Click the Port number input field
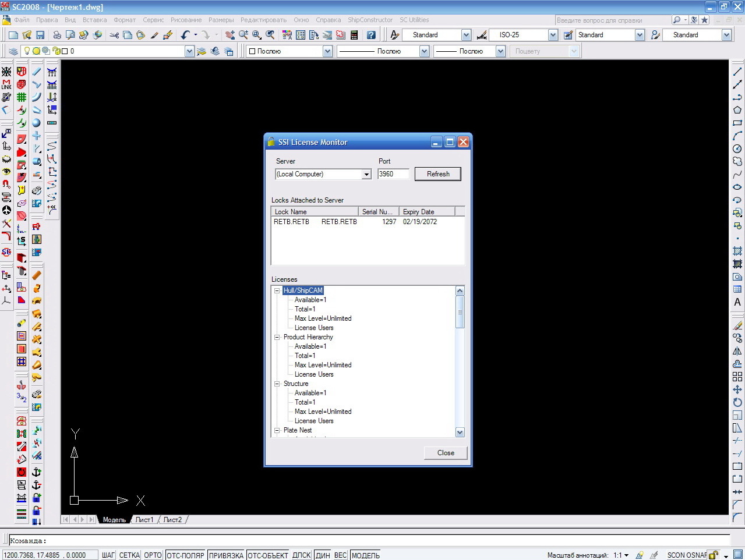745x560 pixels. pos(393,174)
